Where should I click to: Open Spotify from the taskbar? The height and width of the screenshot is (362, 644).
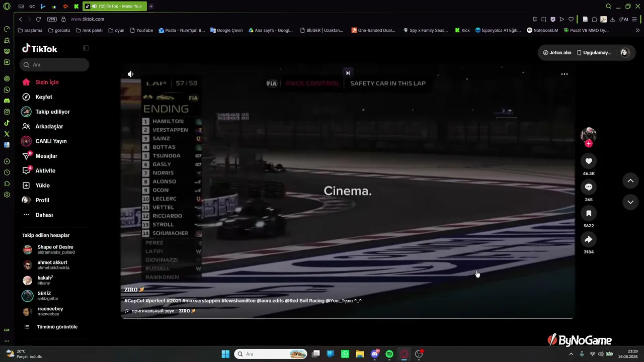pos(389,354)
